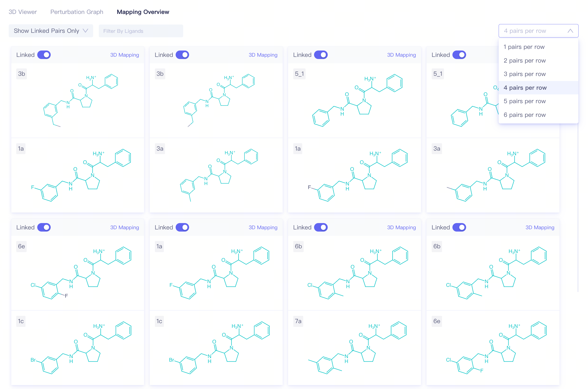Click the 7a ligand structure thumbnail
The image size is (588, 389).
357,347
